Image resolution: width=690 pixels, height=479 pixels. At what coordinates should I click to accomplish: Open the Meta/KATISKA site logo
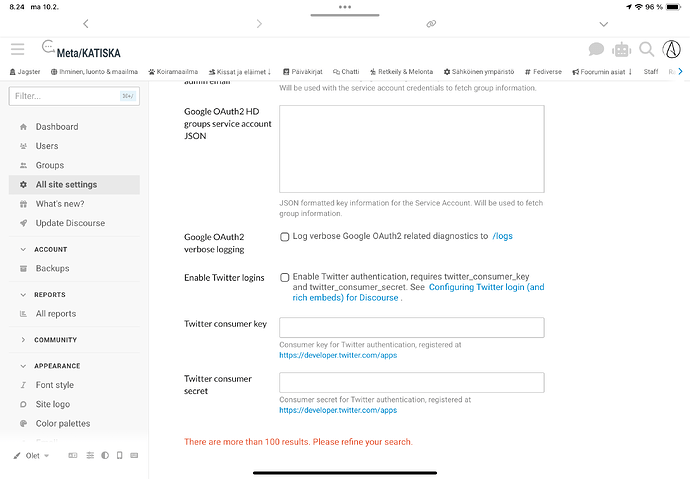81,50
